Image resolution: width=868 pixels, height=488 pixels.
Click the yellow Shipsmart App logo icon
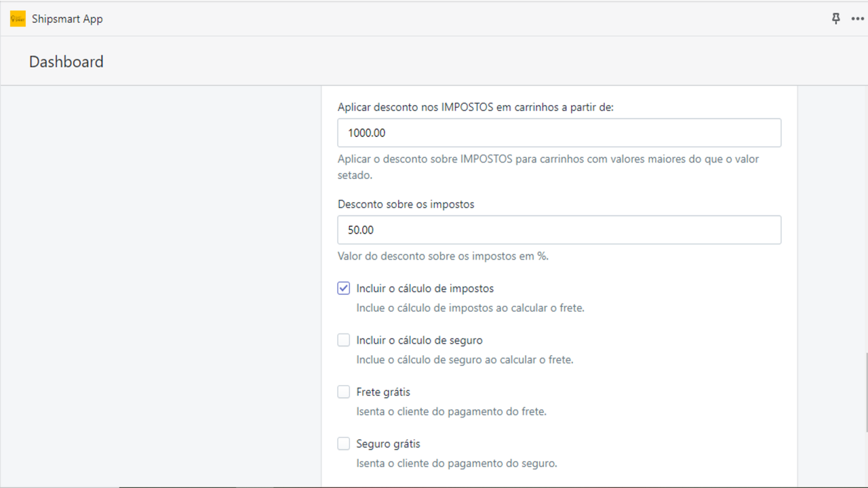tap(17, 18)
